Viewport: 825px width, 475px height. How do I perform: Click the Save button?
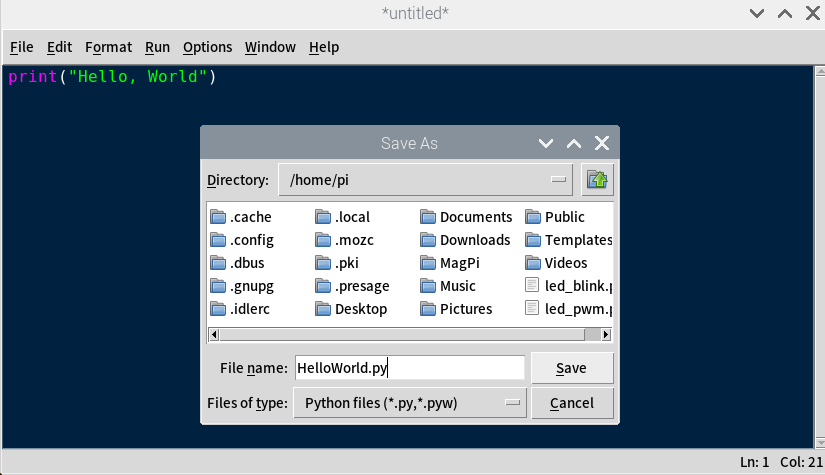pyautogui.click(x=572, y=368)
